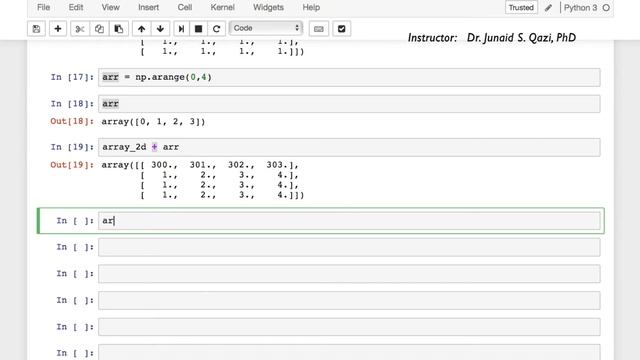Click into cell In [17] code
The image size is (640, 360).
click(x=349, y=77)
